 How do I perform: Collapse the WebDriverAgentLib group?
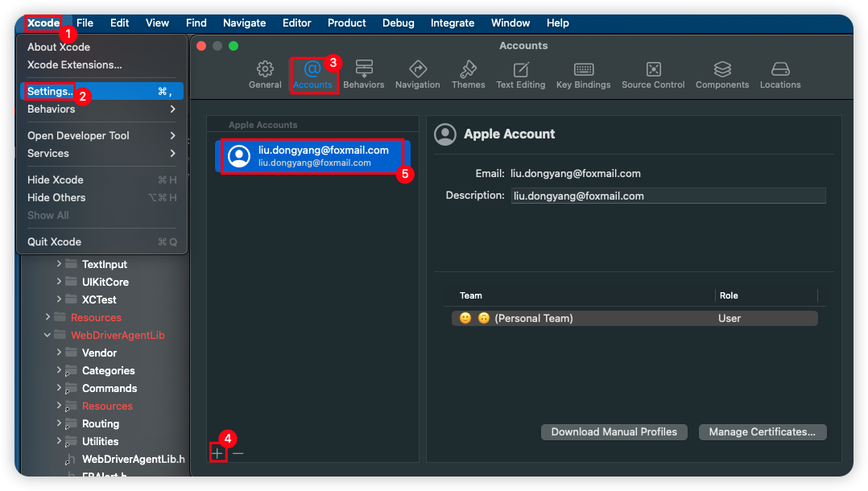[48, 335]
